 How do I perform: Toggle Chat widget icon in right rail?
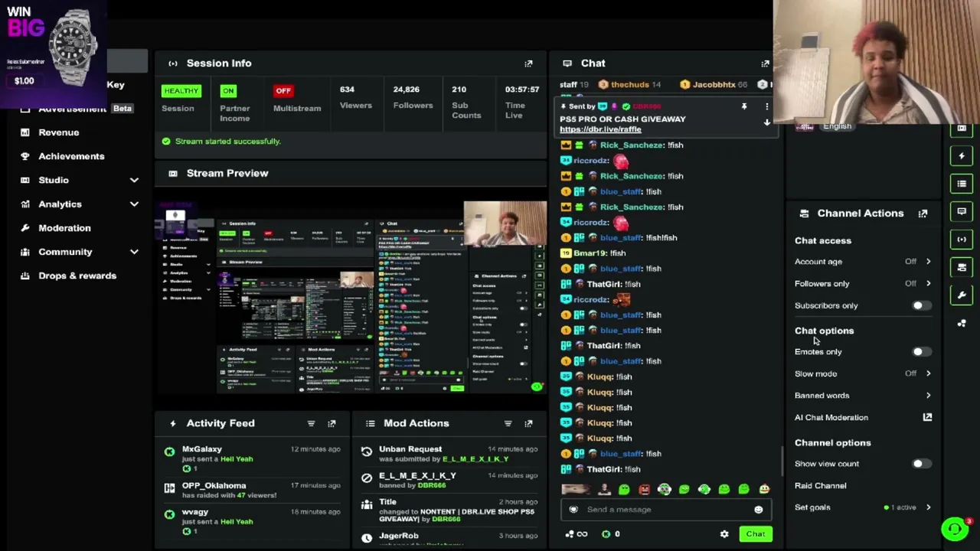(x=962, y=211)
